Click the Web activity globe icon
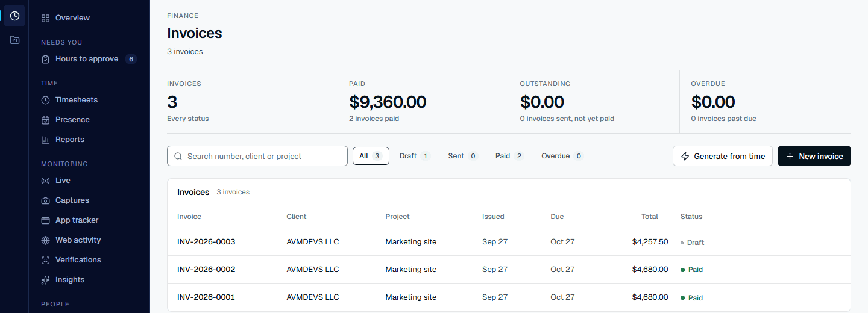This screenshot has height=313, width=868. pos(45,240)
